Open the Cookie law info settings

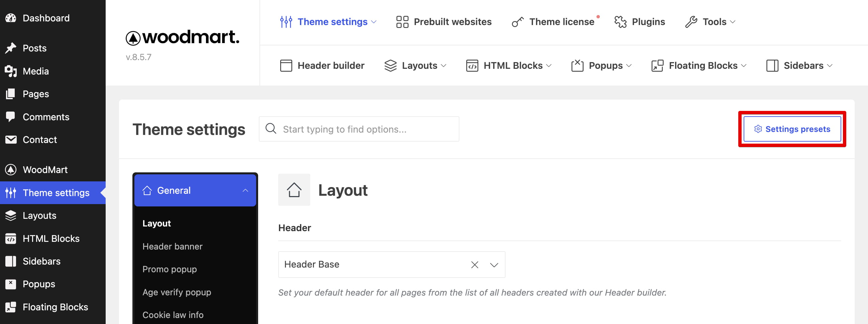(x=173, y=315)
